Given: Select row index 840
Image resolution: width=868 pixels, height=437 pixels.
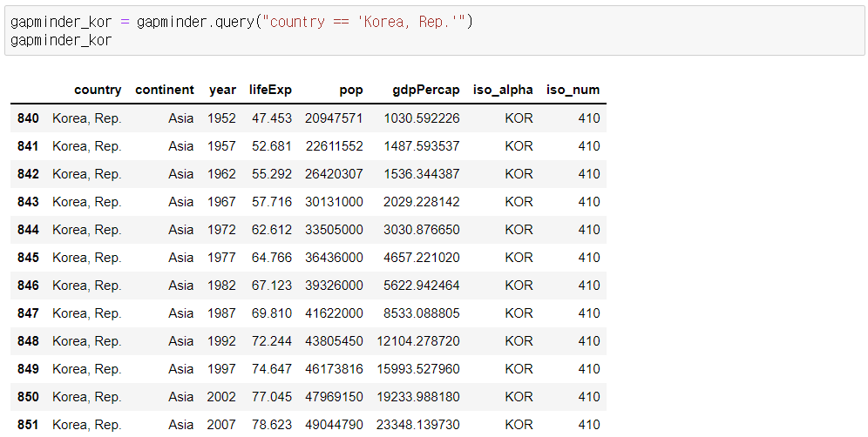Looking at the screenshot, I should (28, 118).
